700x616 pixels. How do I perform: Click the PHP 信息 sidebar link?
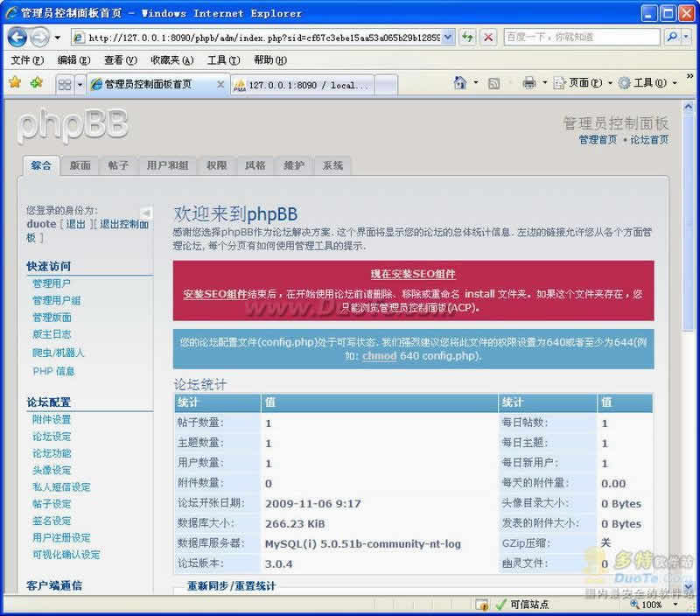point(53,371)
